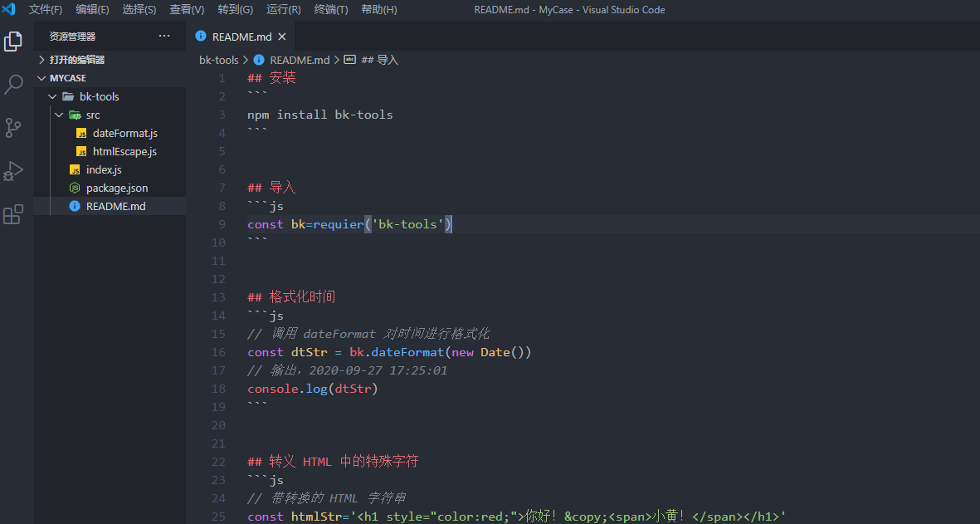Viewport: 980px width, 524px height.
Task: Click the Node icon beside package.json
Action: pos(75,188)
